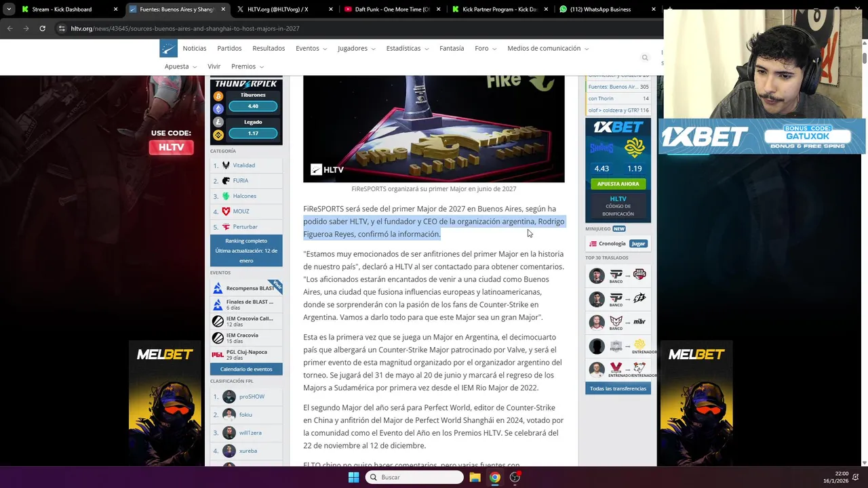Click IEM Cracovia Call event icon
Screen dimensions: 868x488
[x=218, y=321]
